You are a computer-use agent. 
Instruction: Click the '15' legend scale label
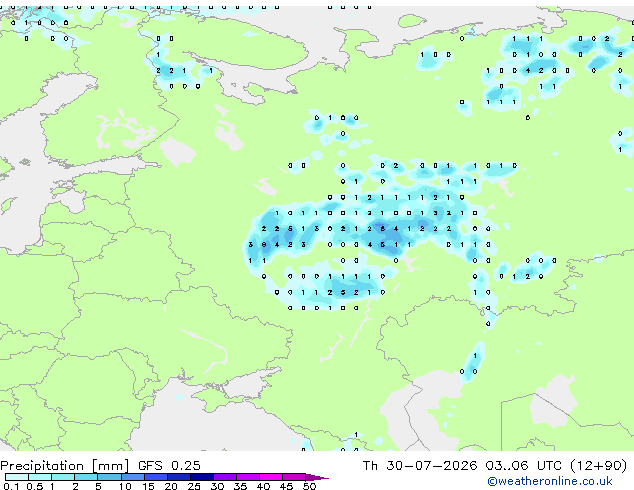148,486
